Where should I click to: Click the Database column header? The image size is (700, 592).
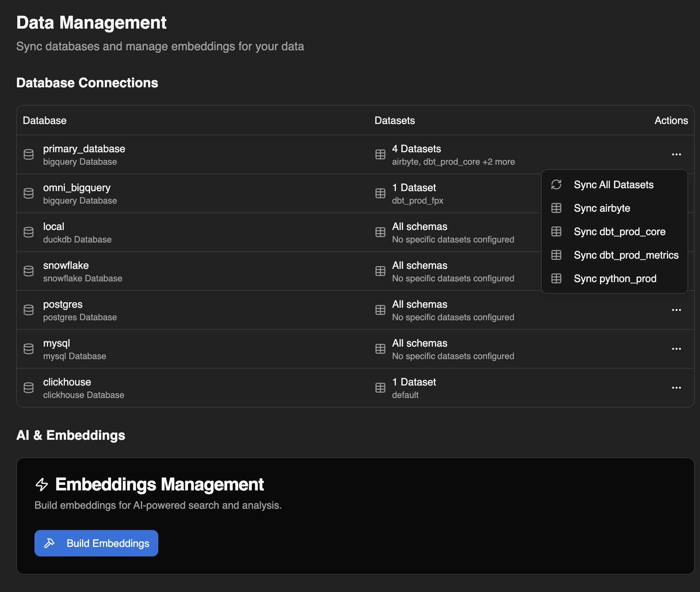click(45, 120)
